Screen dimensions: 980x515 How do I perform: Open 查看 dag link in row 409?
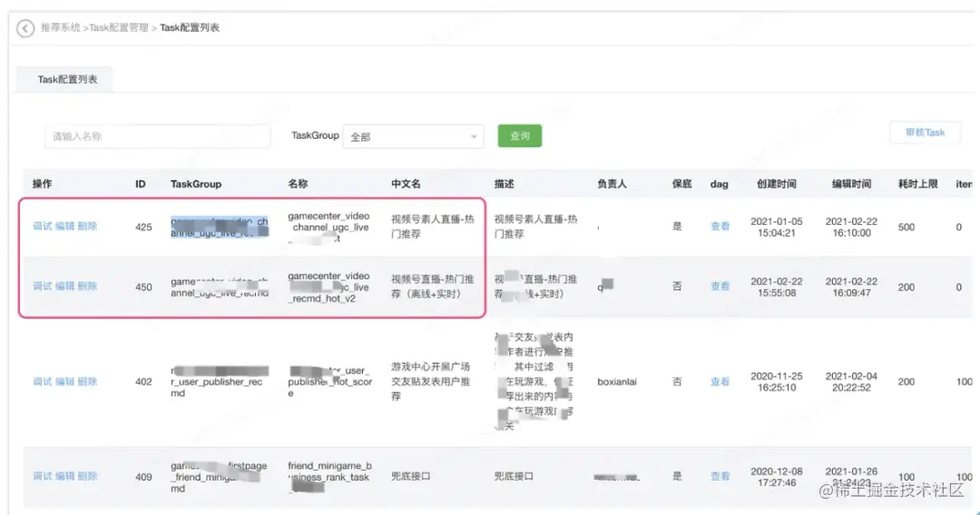720,476
